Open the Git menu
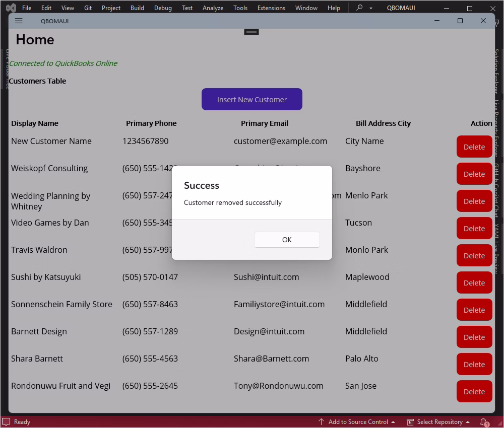This screenshot has width=504, height=428. pos(88,8)
